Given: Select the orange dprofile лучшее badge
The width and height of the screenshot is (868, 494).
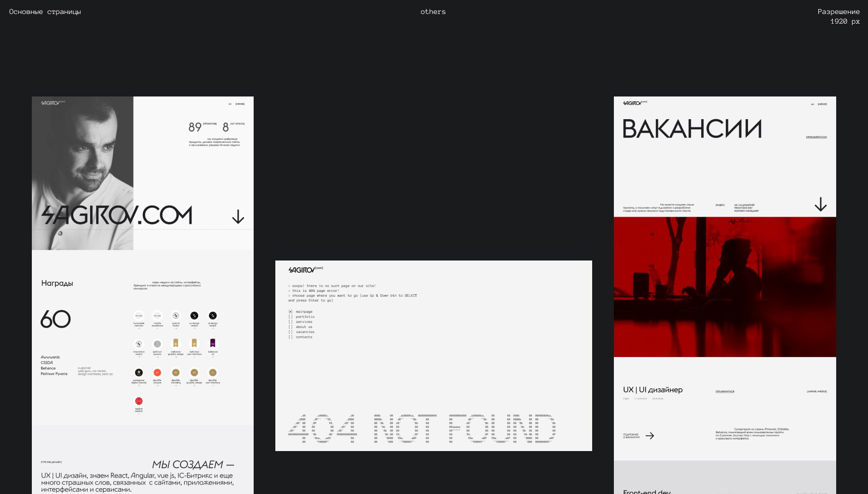Looking at the screenshot, I should point(157,372).
